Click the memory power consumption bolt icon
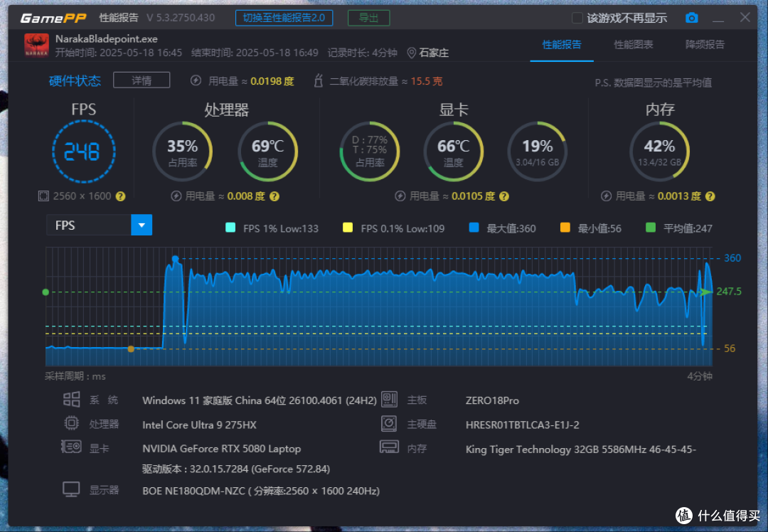 [607, 196]
